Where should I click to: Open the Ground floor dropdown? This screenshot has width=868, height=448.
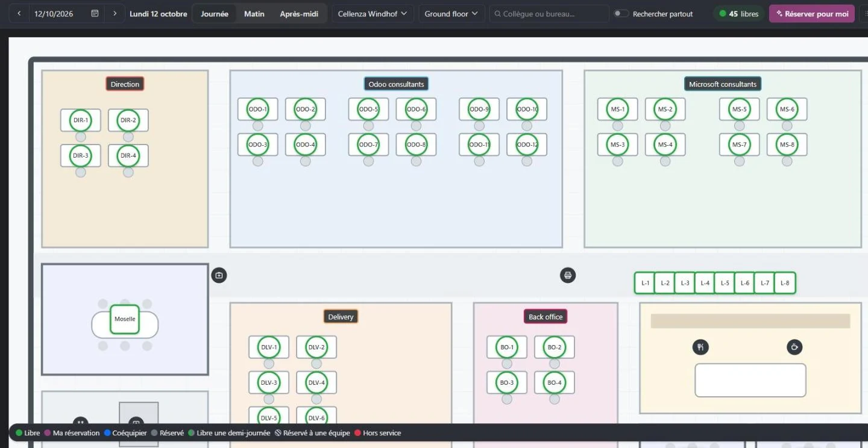pyautogui.click(x=451, y=13)
